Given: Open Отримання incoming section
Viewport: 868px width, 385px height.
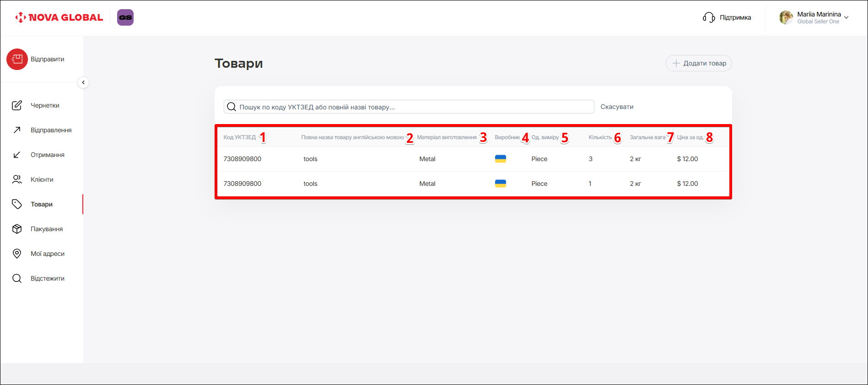Looking at the screenshot, I should coord(47,155).
